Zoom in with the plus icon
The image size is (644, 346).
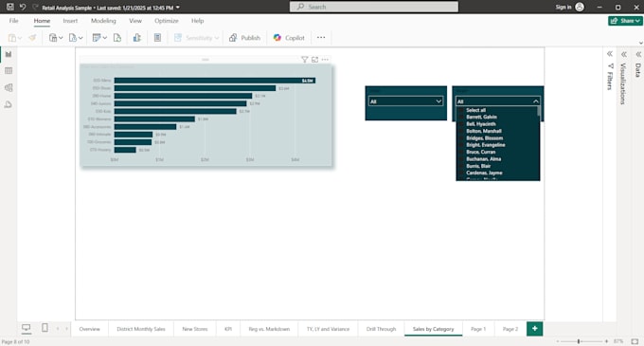607,341
